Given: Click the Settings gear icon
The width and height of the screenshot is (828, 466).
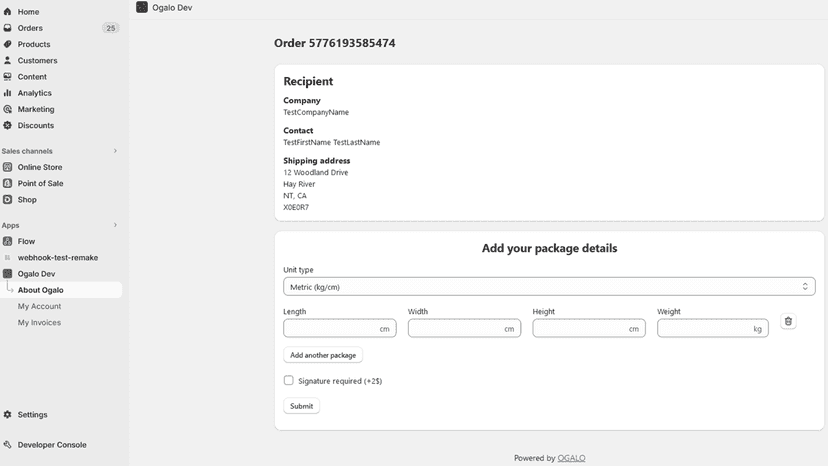Looking at the screenshot, I should point(7,415).
